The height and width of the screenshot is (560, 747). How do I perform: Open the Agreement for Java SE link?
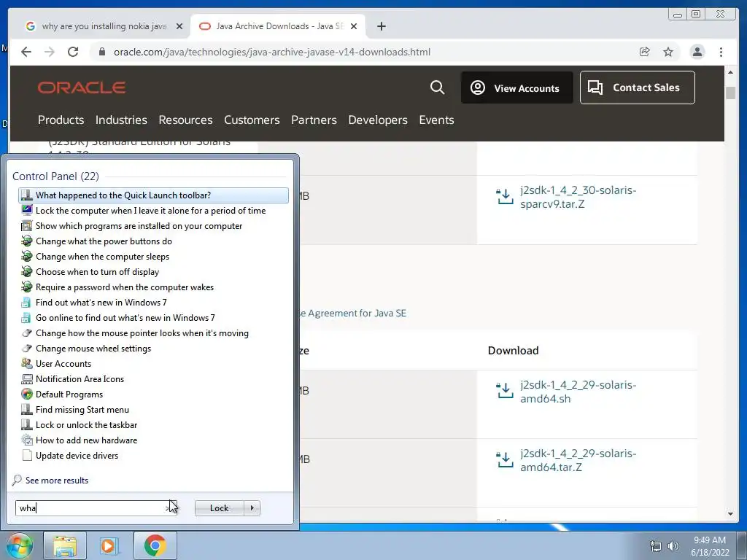coord(352,314)
